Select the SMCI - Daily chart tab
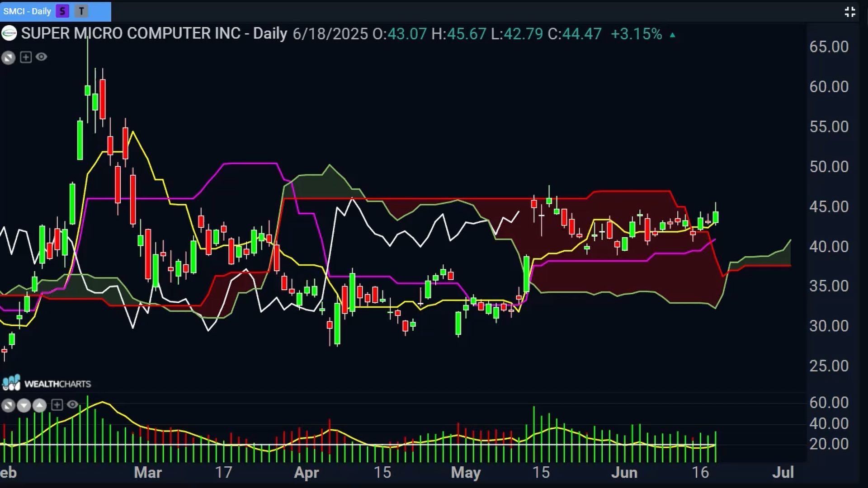Image resolution: width=868 pixels, height=488 pixels. point(55,11)
